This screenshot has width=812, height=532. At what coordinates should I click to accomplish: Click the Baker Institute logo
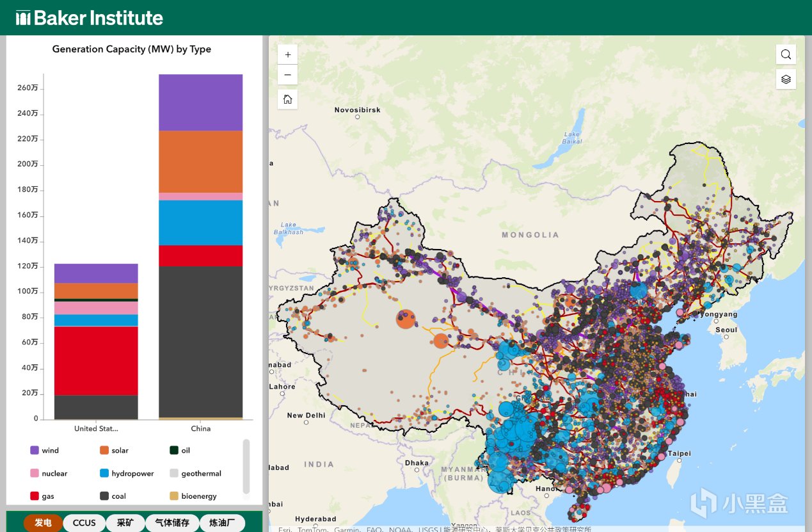coord(90,18)
